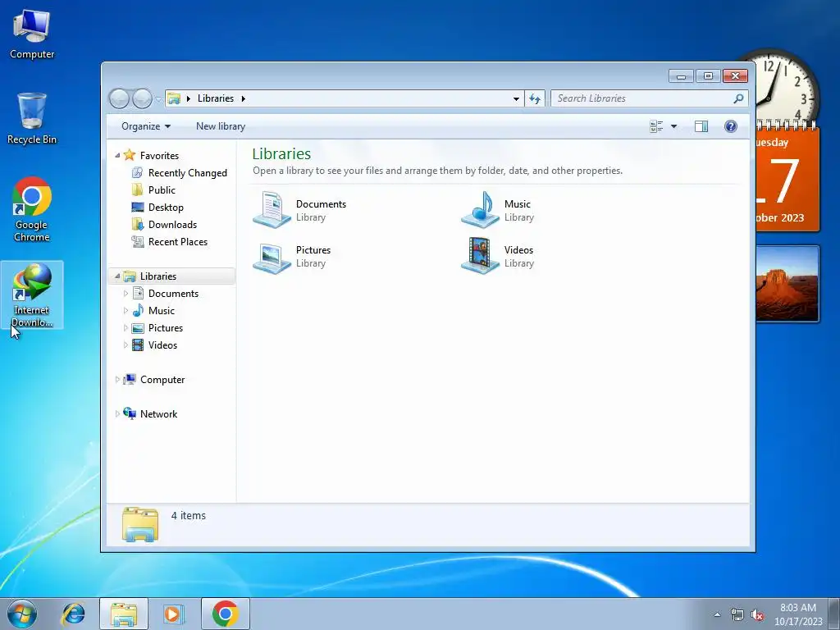The image size is (840, 630).
Task: Select Computer in navigation pane
Action: click(162, 379)
